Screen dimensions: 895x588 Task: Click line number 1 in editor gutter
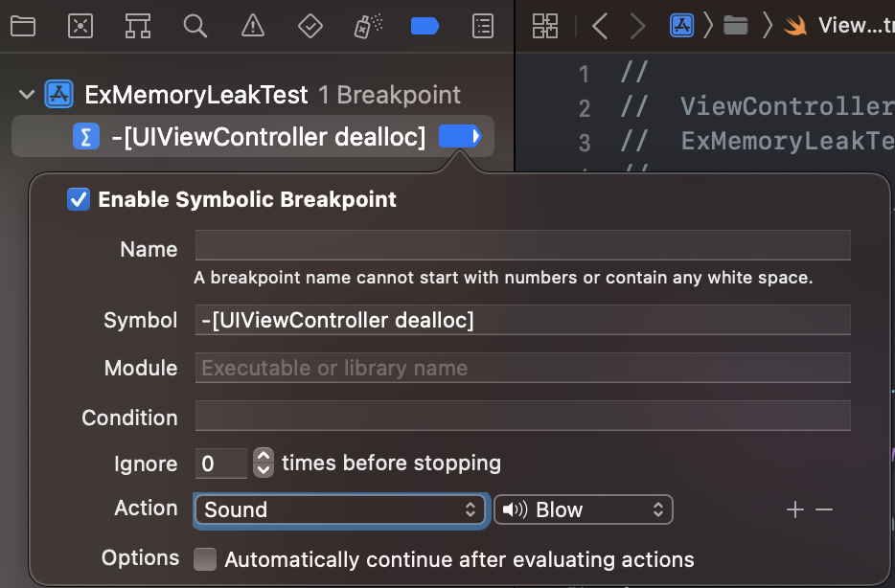[584, 74]
